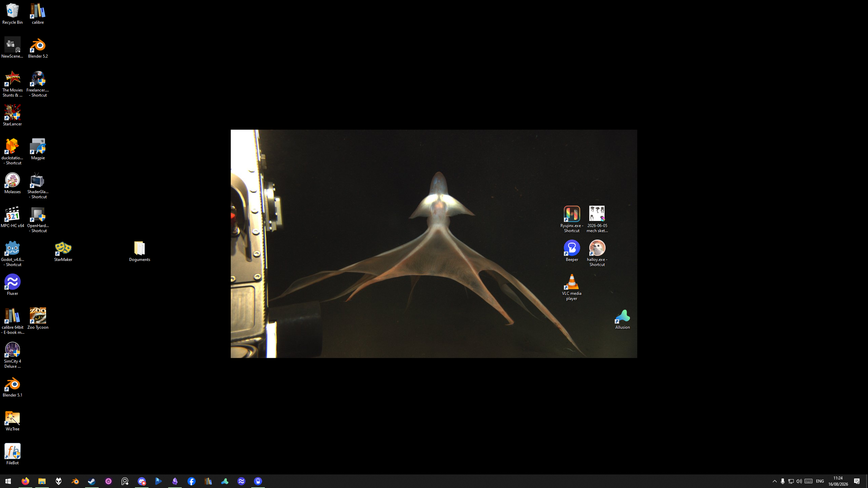The width and height of the screenshot is (868, 488).
Task: Click the white R magnifier taskbar icon
Action: coord(125,481)
